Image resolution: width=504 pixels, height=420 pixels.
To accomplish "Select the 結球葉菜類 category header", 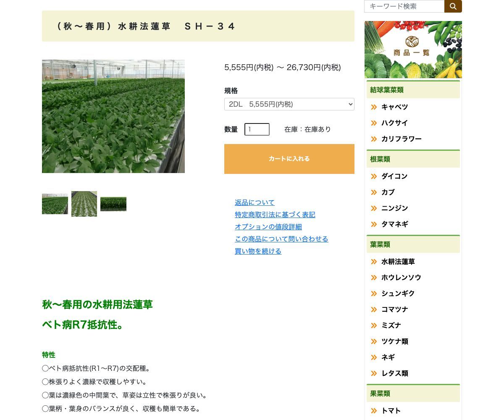I will (386, 90).
